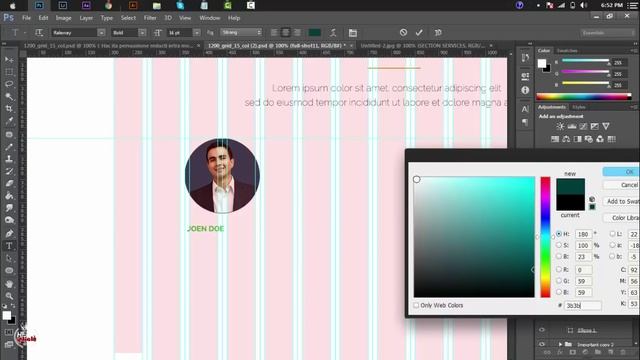Select the Horizontal Type tool
The image size is (640, 360).
click(9, 246)
